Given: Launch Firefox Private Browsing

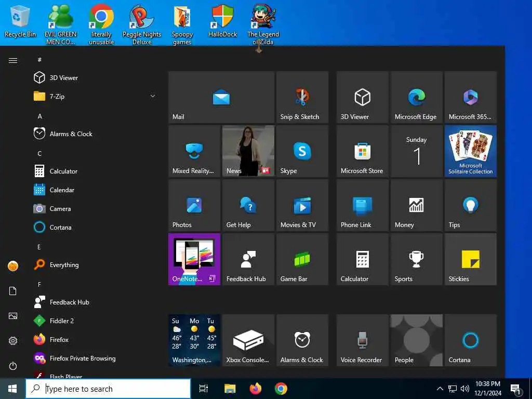Looking at the screenshot, I should point(95,358).
